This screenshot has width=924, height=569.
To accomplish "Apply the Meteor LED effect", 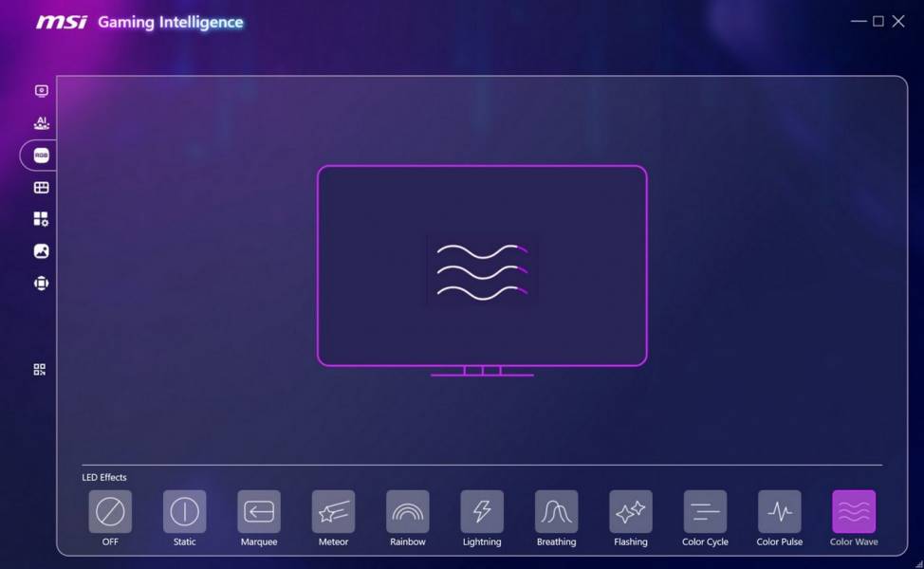I will pyautogui.click(x=333, y=512).
